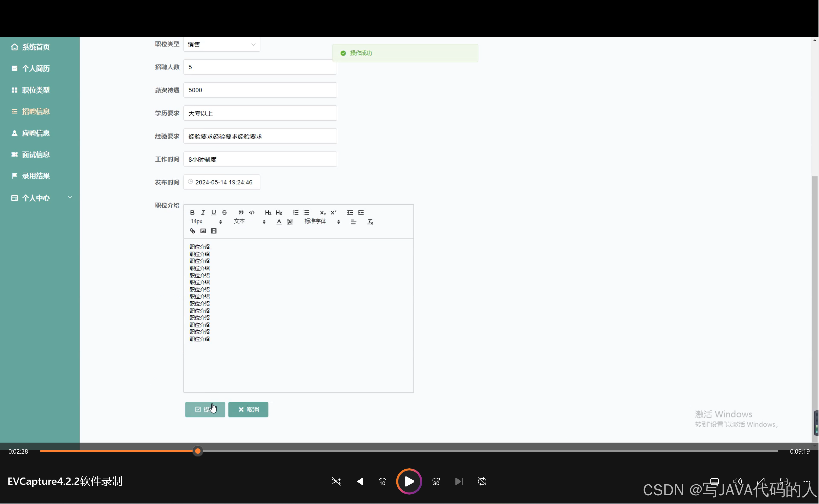Apply blockquote formatting

click(x=241, y=212)
